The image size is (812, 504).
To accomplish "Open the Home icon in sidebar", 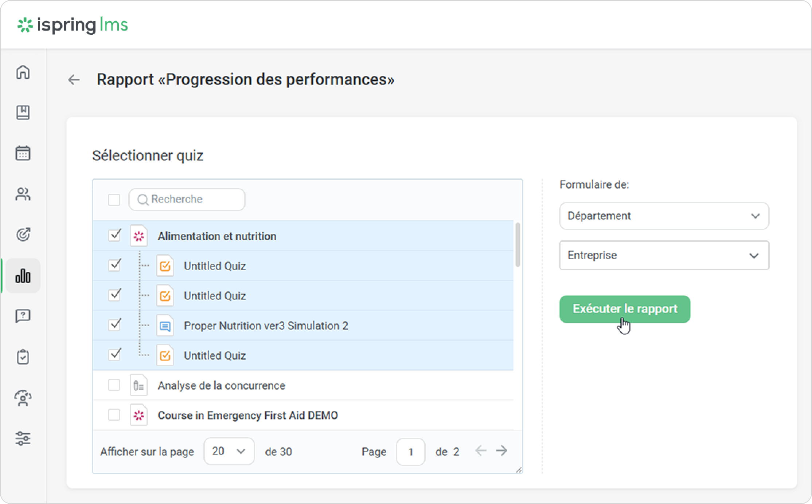I will pos(23,72).
